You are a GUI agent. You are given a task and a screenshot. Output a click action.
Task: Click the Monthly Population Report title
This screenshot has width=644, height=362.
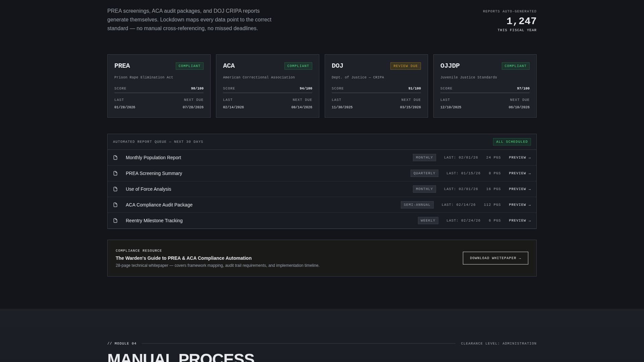(153, 158)
